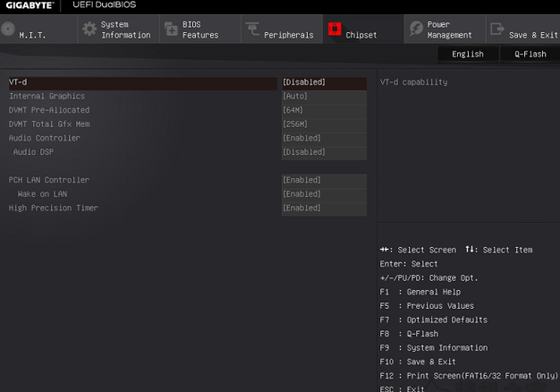Screen dimensions: 560x392
Task: Click the GIGABYTE logo
Action: [30, 5]
